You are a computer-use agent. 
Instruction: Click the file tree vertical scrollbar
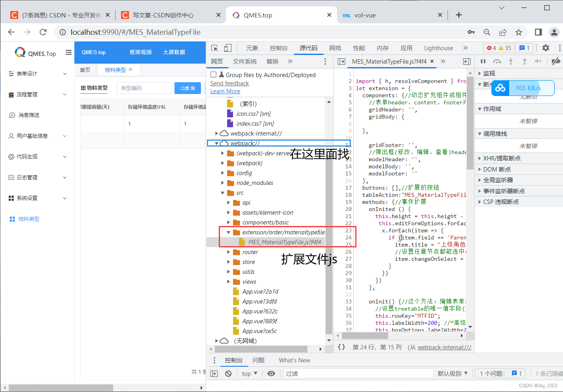click(x=329, y=221)
